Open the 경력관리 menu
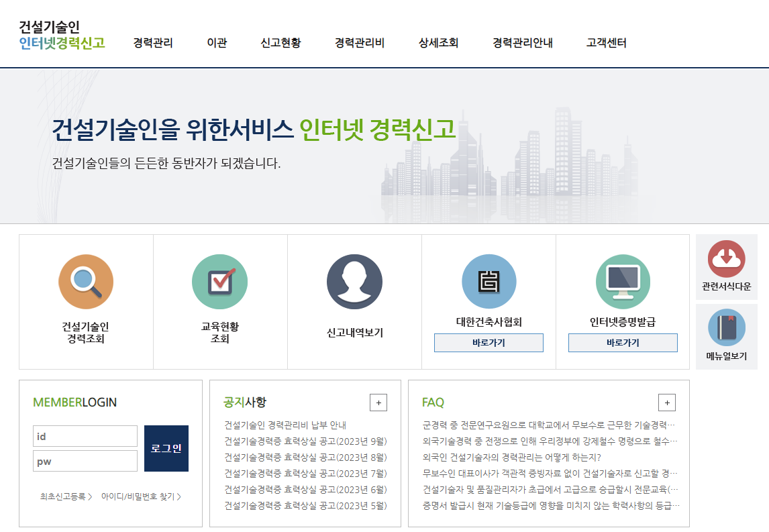Image resolution: width=769 pixels, height=532 pixels. point(153,43)
